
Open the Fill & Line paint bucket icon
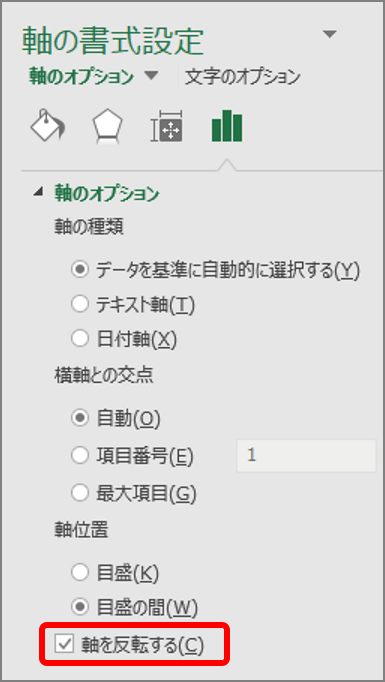coord(47,126)
